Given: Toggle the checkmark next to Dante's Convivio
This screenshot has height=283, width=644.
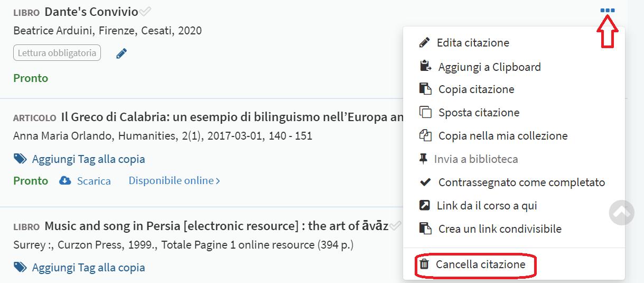Looking at the screenshot, I should 145,12.
